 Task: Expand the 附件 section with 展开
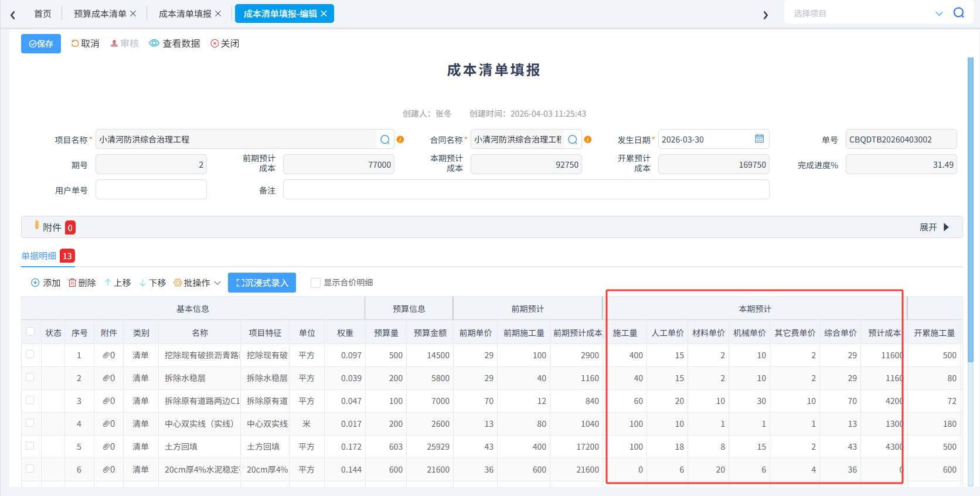click(x=934, y=227)
